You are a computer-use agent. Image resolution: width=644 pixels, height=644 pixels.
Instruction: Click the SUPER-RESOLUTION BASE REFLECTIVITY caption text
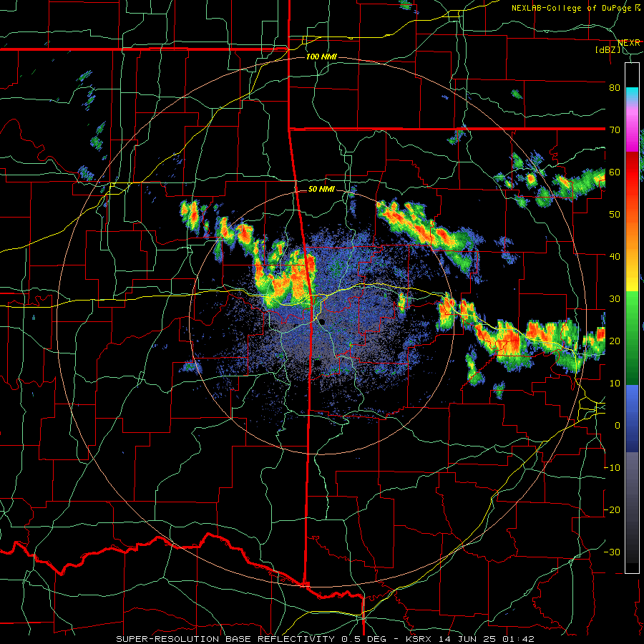[x=225, y=639]
